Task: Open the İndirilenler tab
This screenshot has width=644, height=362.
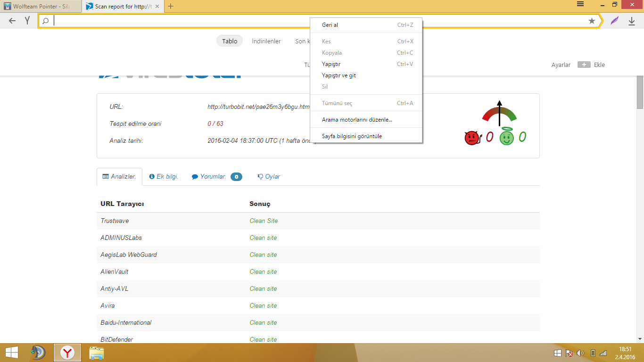Action: (266, 41)
